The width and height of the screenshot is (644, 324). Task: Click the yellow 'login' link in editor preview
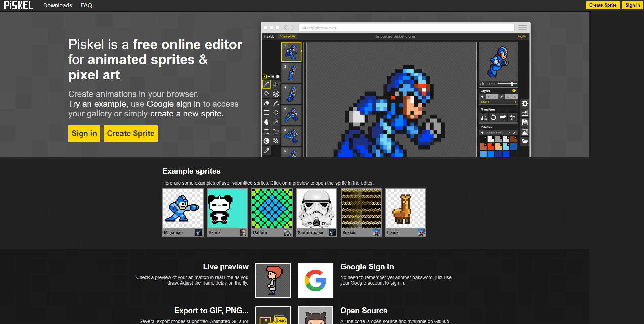(521, 36)
